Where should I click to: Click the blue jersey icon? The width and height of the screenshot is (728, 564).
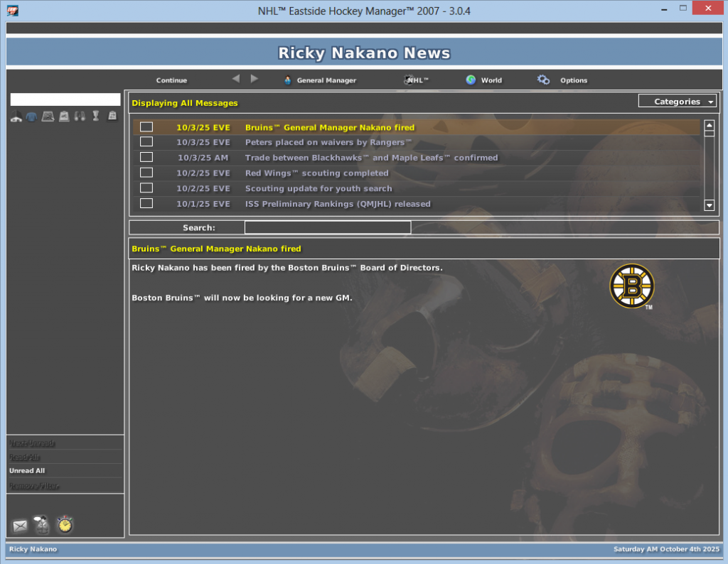[x=31, y=116]
